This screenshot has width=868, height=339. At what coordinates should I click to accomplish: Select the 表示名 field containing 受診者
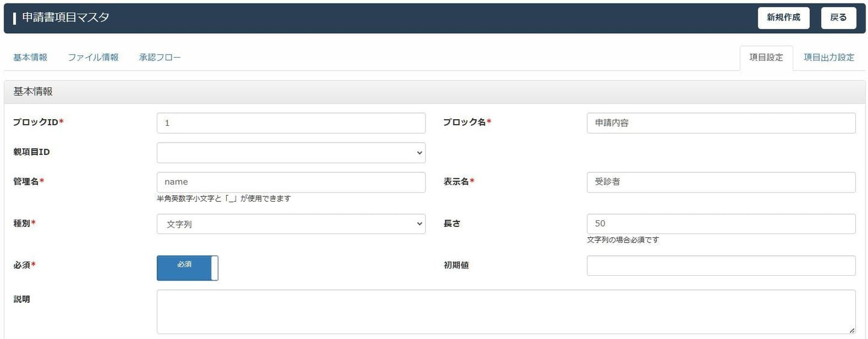tap(720, 182)
